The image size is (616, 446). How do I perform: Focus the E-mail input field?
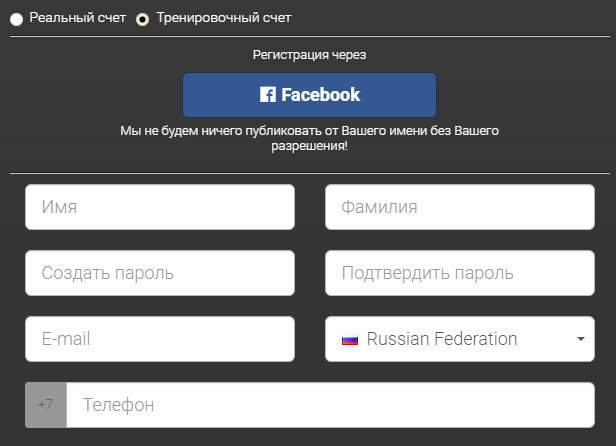pos(160,339)
